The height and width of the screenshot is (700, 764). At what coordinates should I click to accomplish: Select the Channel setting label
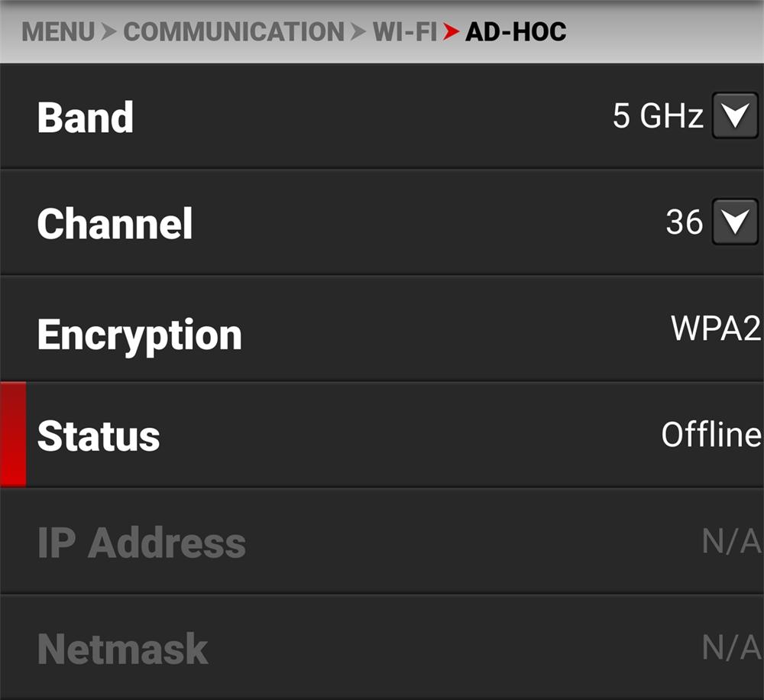pyautogui.click(x=115, y=223)
